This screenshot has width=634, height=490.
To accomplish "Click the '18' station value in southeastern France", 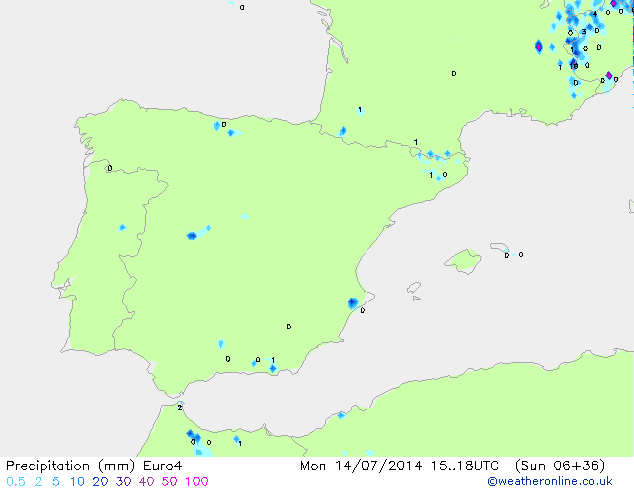I will [574, 66].
